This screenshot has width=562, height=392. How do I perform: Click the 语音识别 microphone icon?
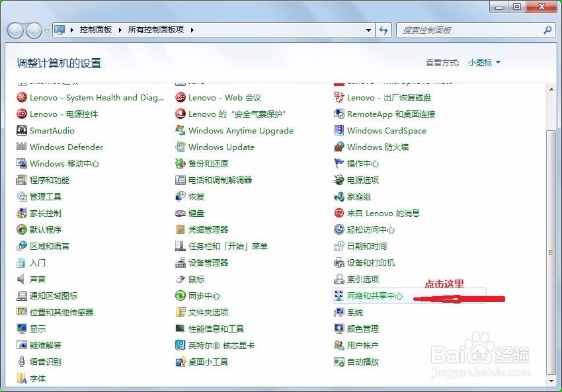22,362
